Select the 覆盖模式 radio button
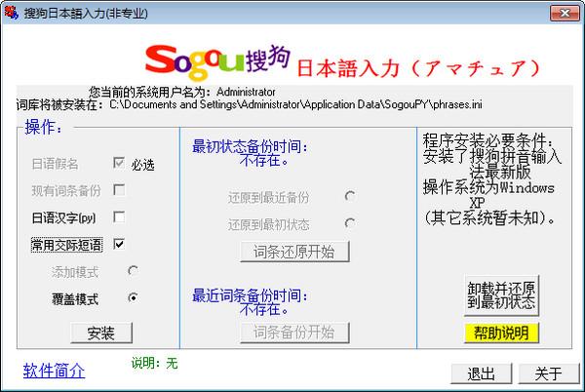585x392 pixels. tap(133, 297)
